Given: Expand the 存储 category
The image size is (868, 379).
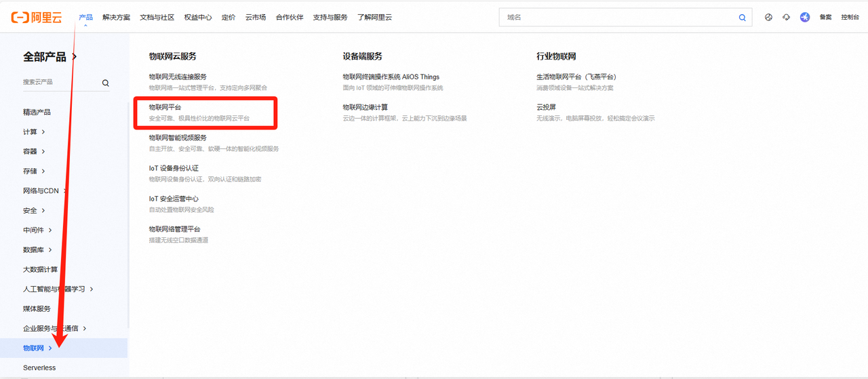Looking at the screenshot, I should [34, 171].
